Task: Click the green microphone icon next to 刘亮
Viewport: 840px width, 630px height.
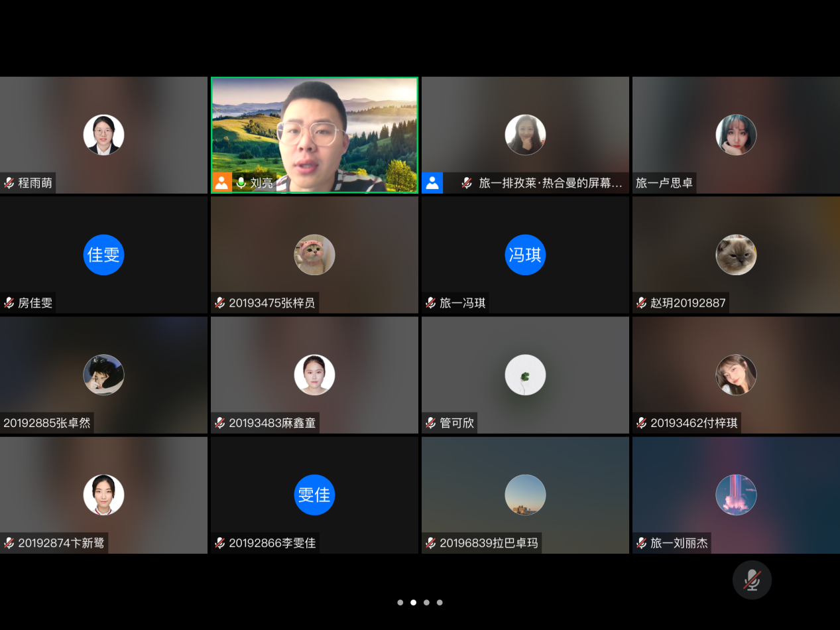Action: (x=241, y=182)
